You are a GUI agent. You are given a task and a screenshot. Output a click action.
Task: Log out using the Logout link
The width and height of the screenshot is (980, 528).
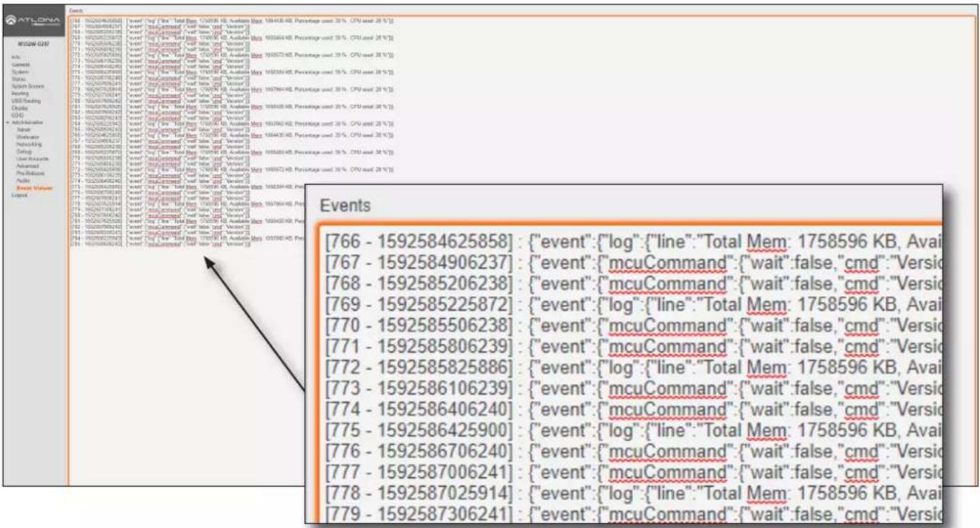[19, 195]
